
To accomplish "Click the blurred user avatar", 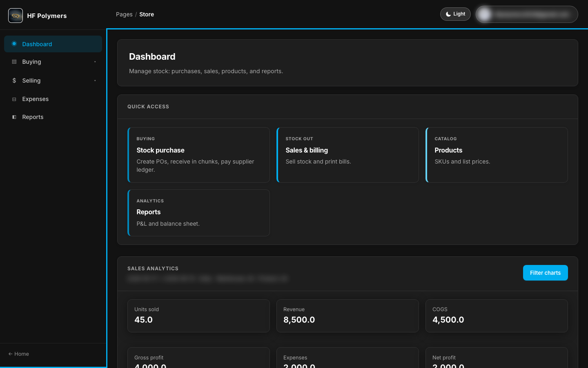I will click(485, 14).
